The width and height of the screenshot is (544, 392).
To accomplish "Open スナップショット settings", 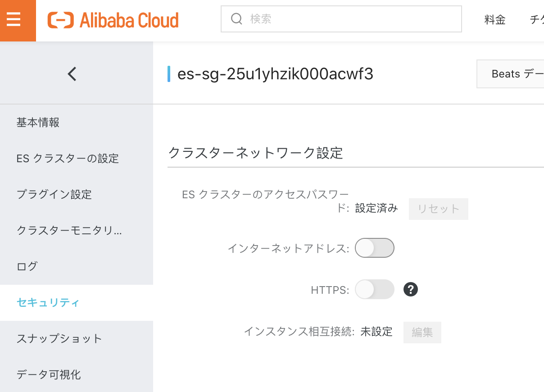I will [59, 338].
